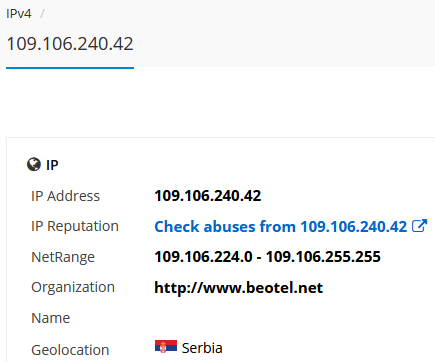Select the 109.106.240.42 page title tab

pos(70,44)
